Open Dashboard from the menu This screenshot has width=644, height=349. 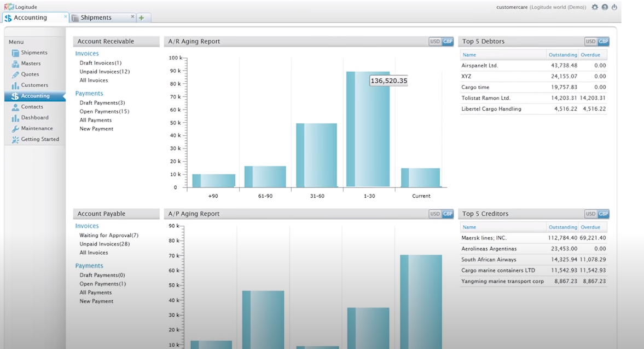pyautogui.click(x=35, y=118)
